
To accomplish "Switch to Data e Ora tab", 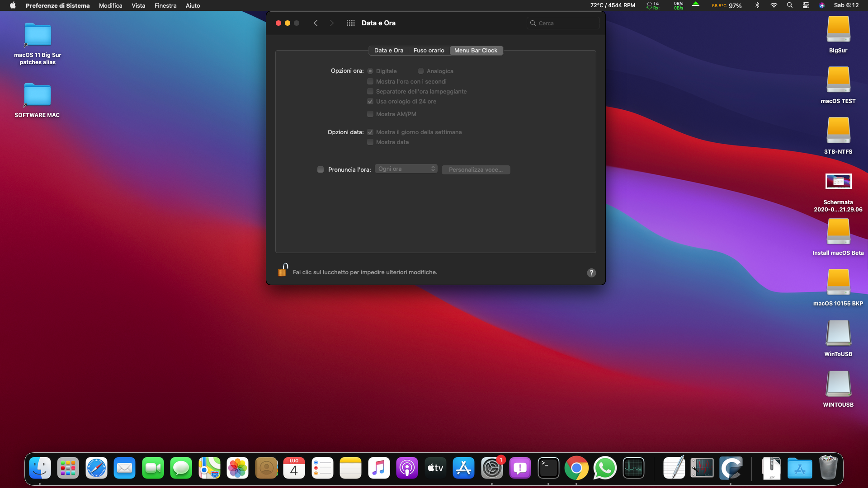I will click(388, 50).
